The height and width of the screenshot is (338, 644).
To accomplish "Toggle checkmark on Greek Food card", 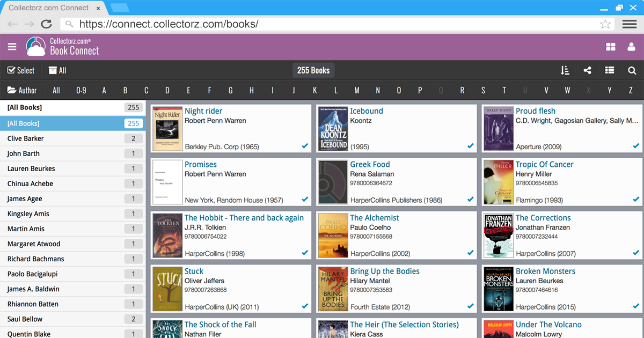I will [x=471, y=199].
